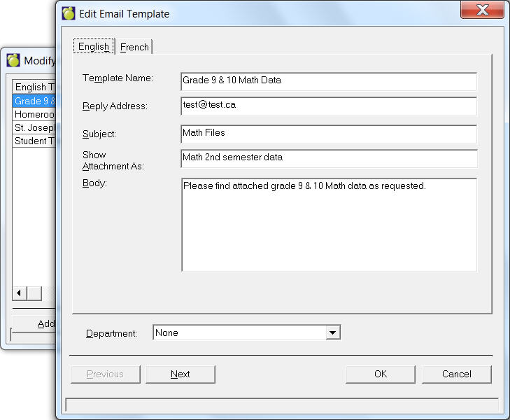
Task: Click Cancel to discard template edits
Action: point(456,374)
